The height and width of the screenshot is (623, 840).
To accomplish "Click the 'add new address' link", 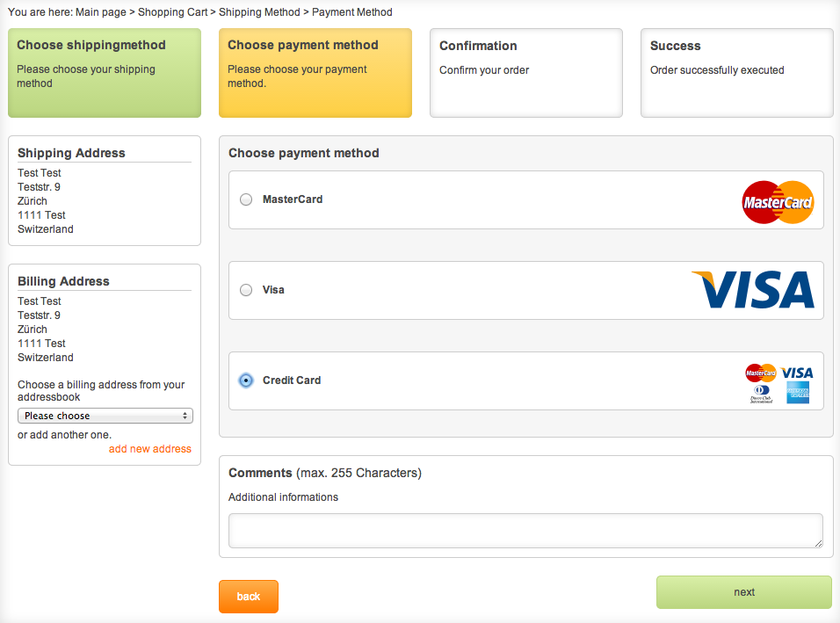I will pos(149,449).
